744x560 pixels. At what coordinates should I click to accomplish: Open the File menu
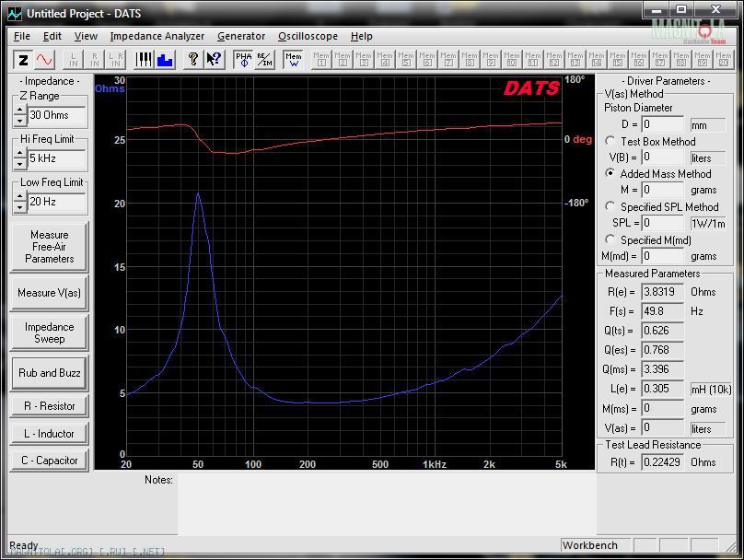(22, 36)
